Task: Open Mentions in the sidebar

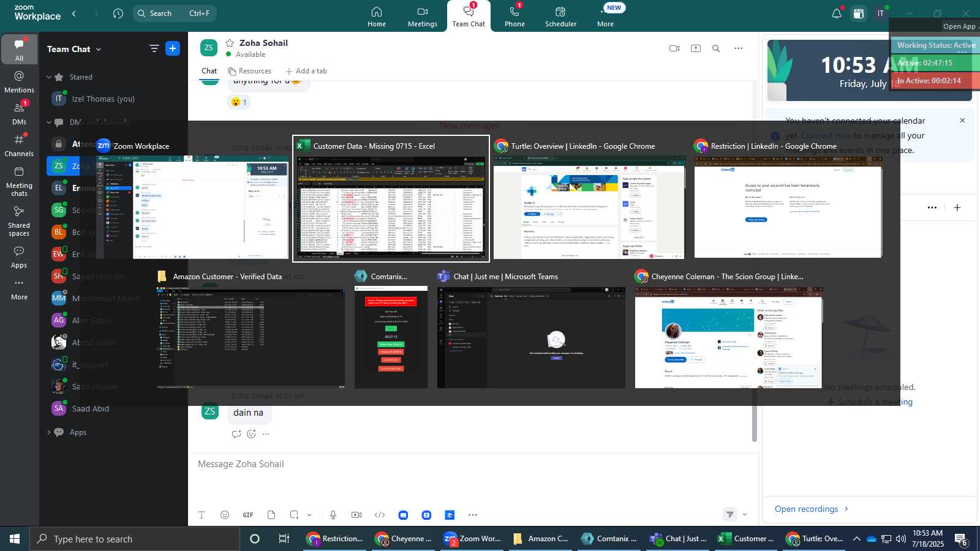Action: click(x=19, y=82)
